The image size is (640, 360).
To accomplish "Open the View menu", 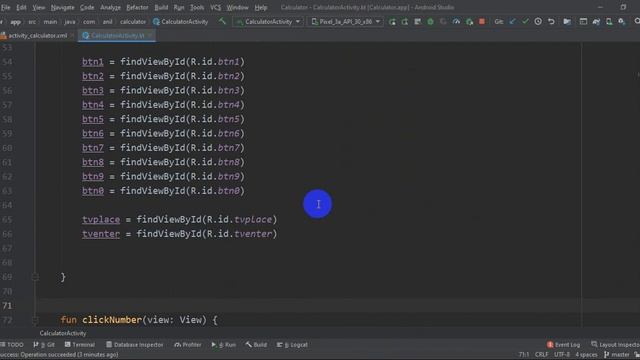I will 39,7.
